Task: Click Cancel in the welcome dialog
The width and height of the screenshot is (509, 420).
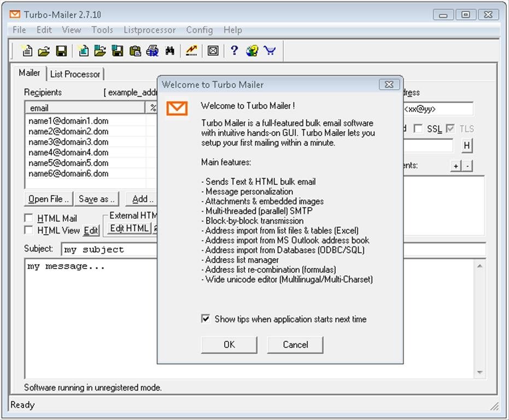Action: tap(295, 345)
